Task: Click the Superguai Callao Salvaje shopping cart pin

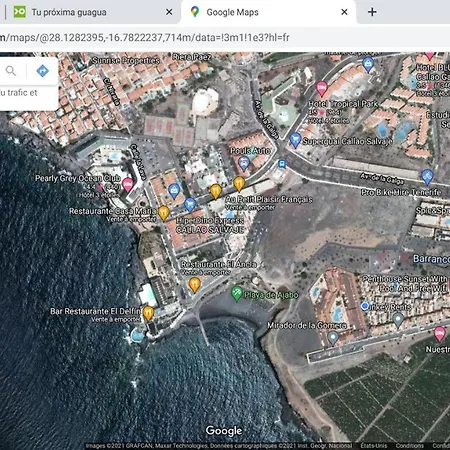Action: click(295, 139)
